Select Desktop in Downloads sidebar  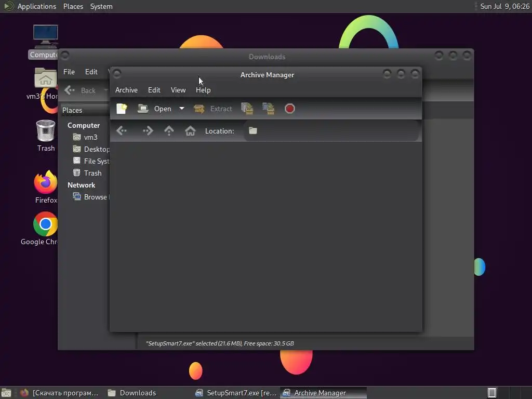(91, 149)
